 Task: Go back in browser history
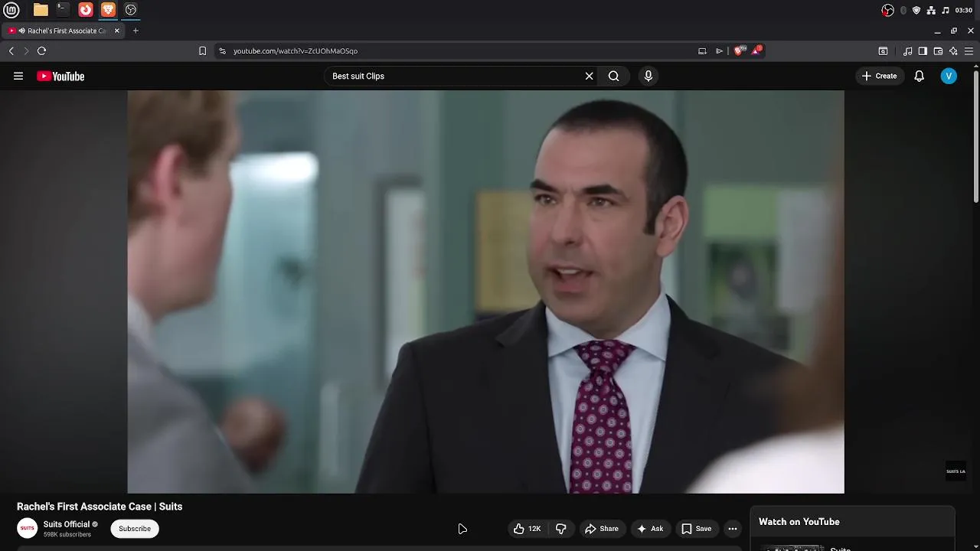click(x=11, y=51)
